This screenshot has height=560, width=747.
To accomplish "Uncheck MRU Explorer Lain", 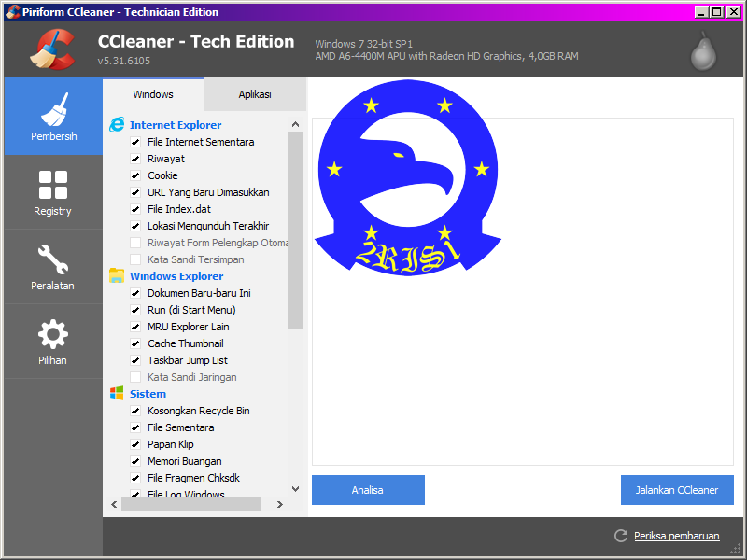I will tap(135, 327).
